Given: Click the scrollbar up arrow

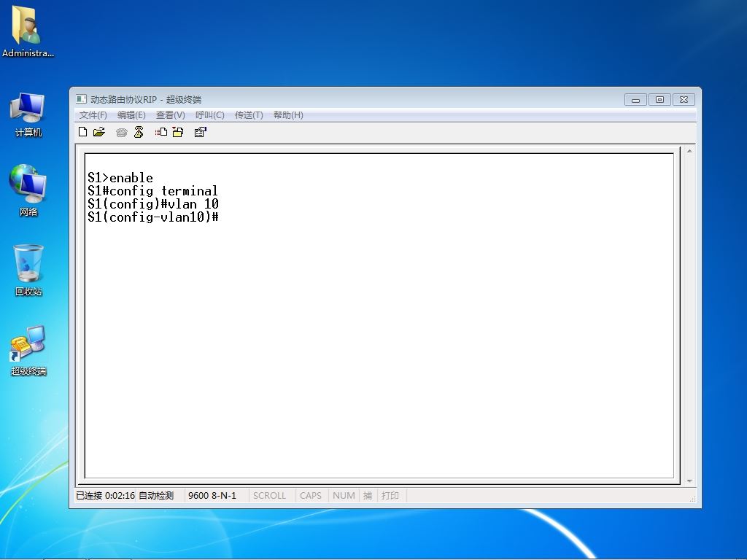Looking at the screenshot, I should [689, 151].
